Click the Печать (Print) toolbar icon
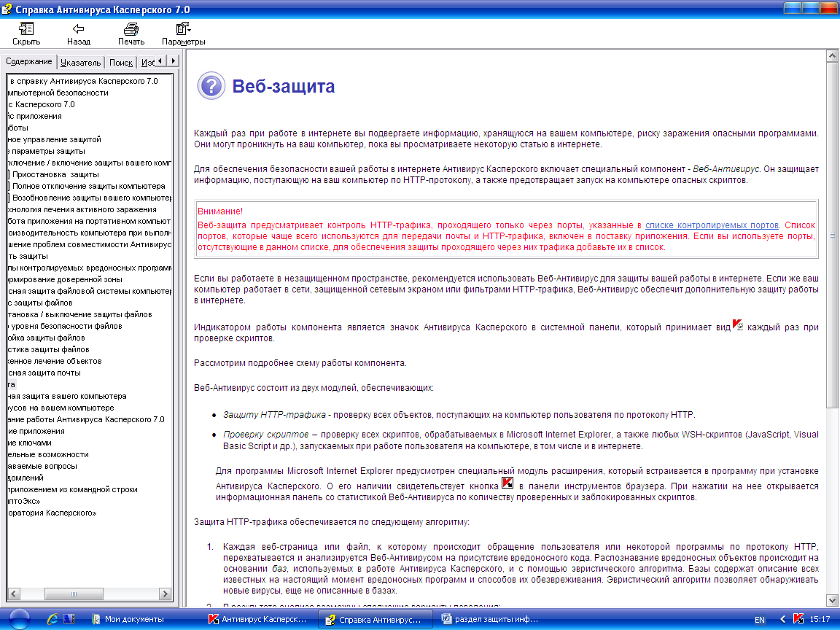Image resolution: width=840 pixels, height=630 pixels. coord(131,34)
